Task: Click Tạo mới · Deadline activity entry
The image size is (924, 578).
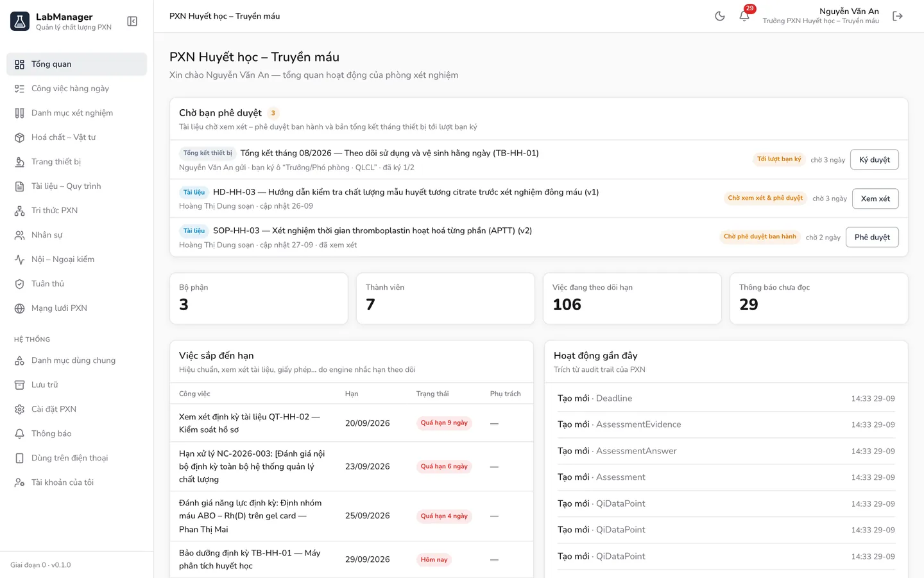Action: (x=726, y=398)
